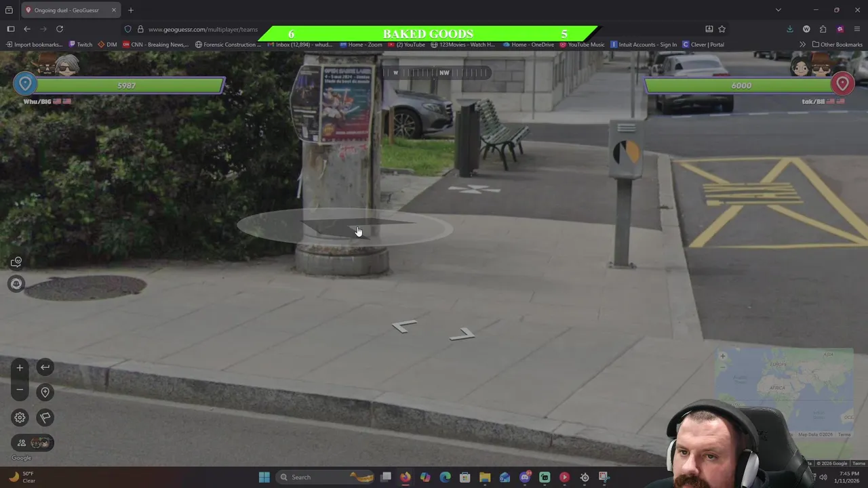
Task: Open a new browser tab
Action: pos(131,10)
